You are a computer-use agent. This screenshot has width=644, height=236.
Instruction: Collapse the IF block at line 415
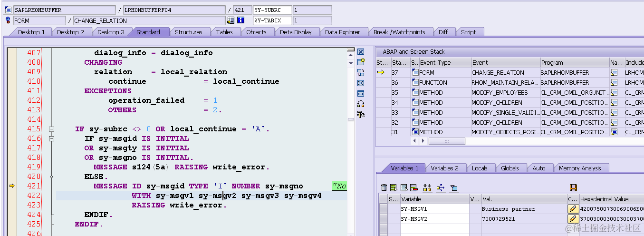[51, 129]
